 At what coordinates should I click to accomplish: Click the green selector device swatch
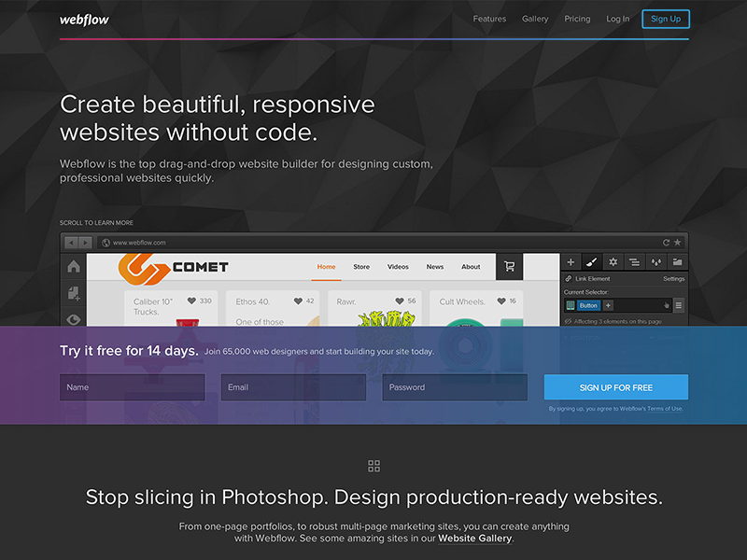[x=571, y=305]
